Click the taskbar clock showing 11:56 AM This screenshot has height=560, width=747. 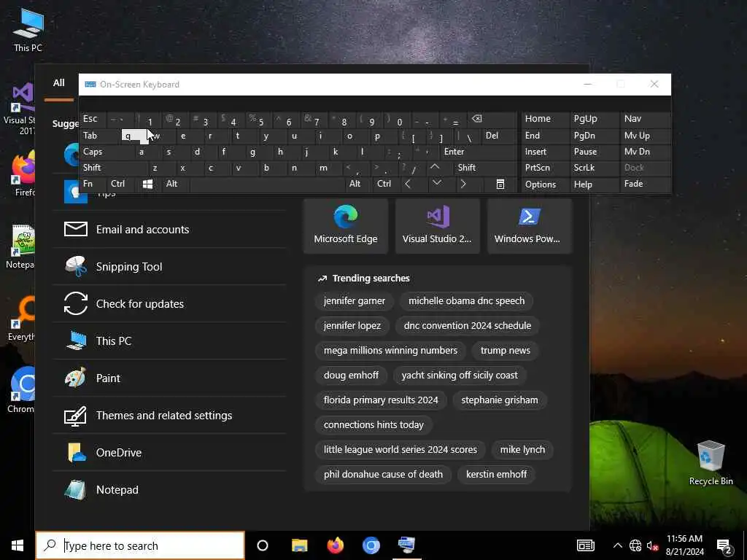pos(684,545)
